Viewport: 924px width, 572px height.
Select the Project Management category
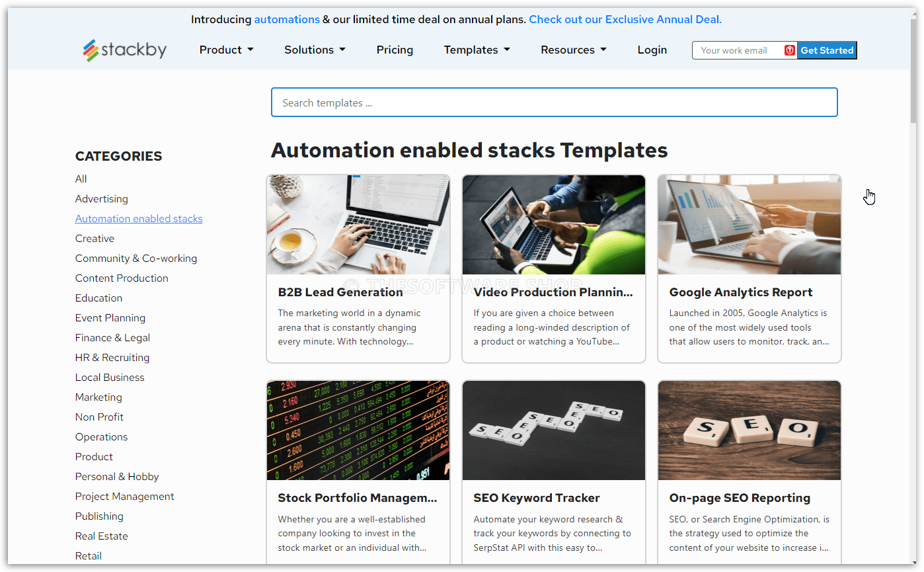pyautogui.click(x=125, y=496)
